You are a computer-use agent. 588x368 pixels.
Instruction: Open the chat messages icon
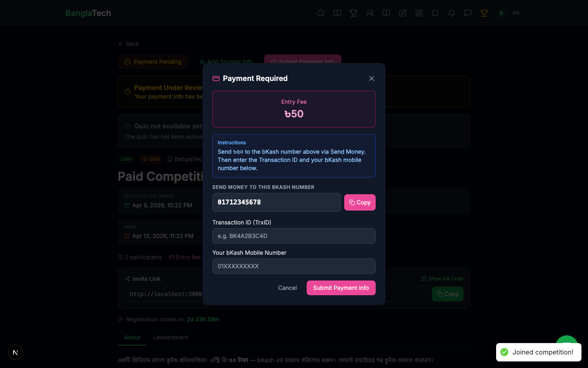click(468, 13)
